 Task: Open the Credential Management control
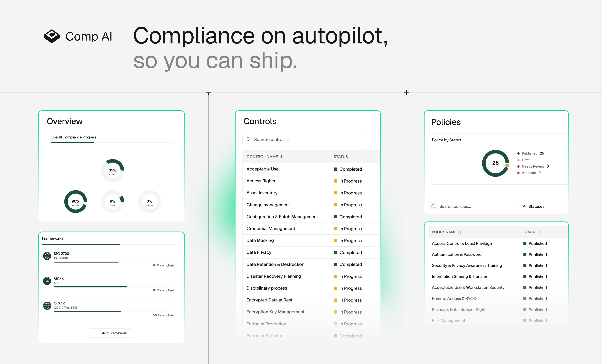[x=271, y=228]
